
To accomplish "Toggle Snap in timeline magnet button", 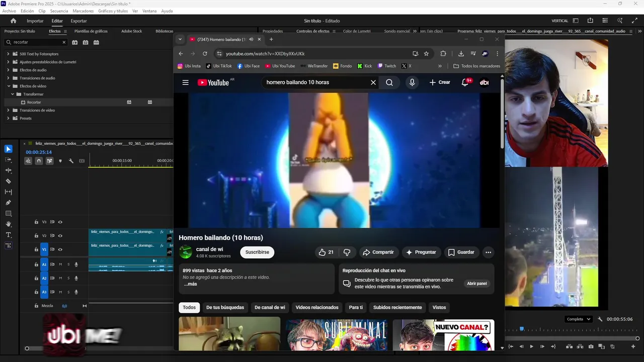I will point(39,161).
